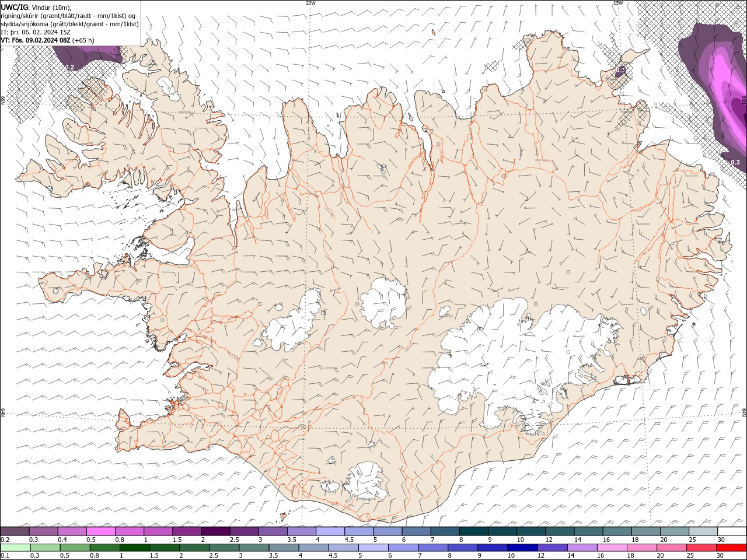Screen dimensions: 747x560
Task: Click the dark mauve 0.2 swatch in upper legend row
Action: coord(15,531)
